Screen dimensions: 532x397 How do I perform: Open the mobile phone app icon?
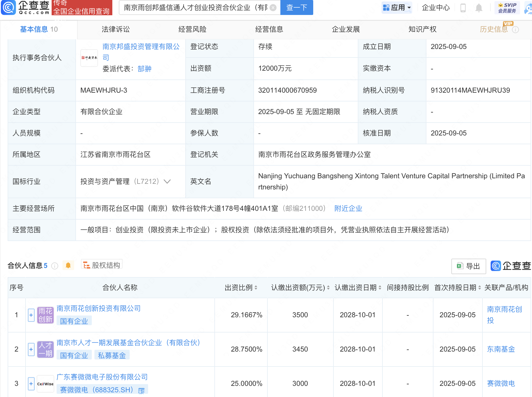[x=463, y=8]
